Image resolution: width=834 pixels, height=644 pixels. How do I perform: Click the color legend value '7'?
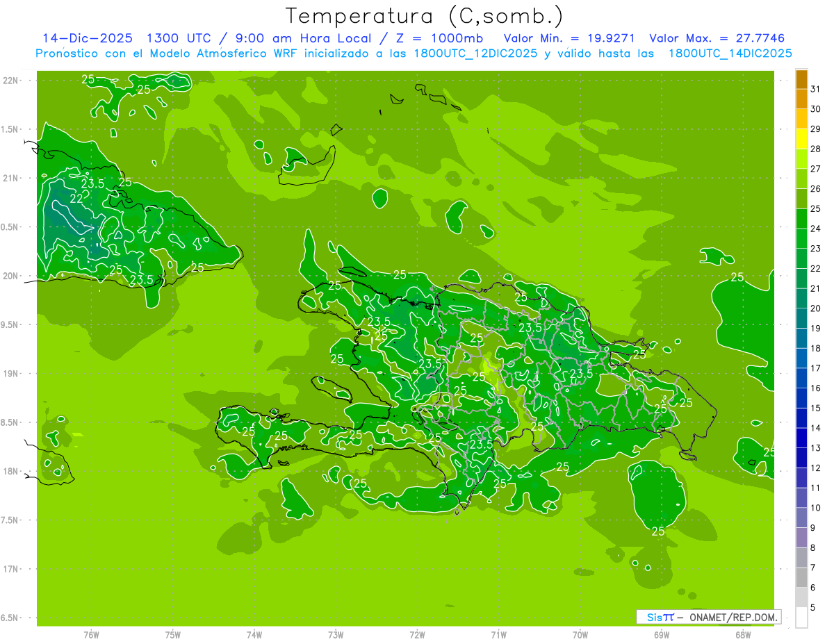pyautogui.click(x=813, y=568)
